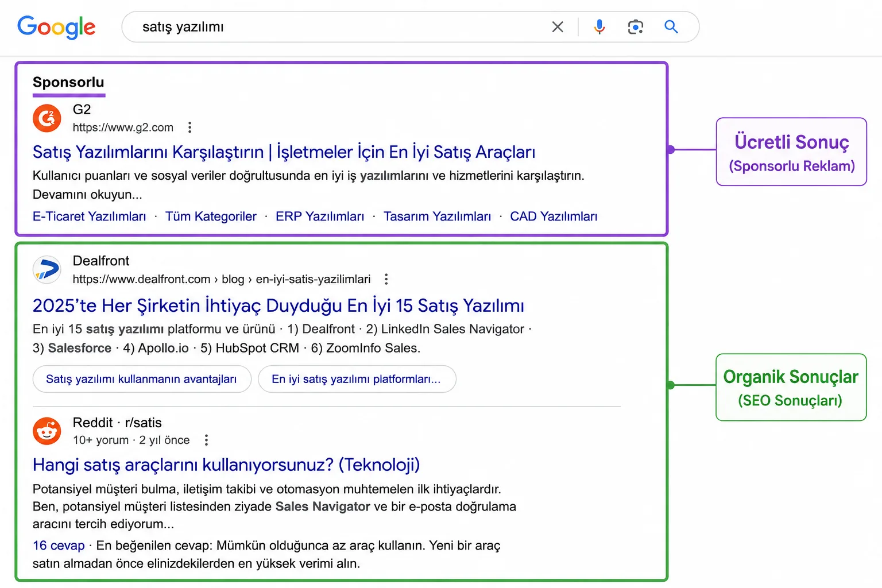Image resolution: width=882 pixels, height=588 pixels.
Task: Open Tasarım Yazılımları sitelink
Action: 437,216
